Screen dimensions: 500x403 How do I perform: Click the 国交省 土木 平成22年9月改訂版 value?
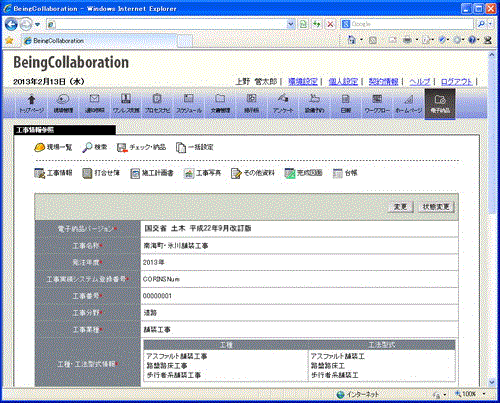(198, 228)
